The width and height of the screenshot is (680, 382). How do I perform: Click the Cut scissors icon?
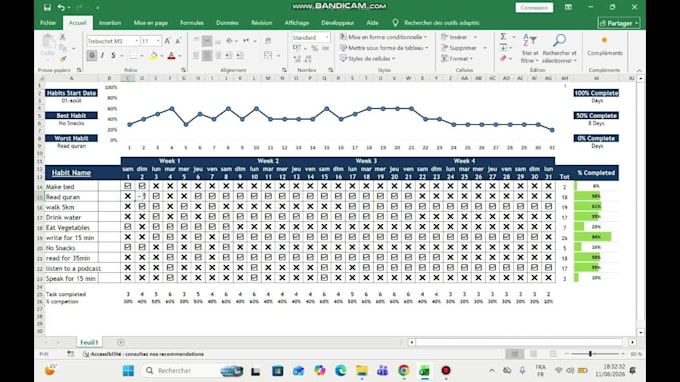pyautogui.click(x=62, y=37)
